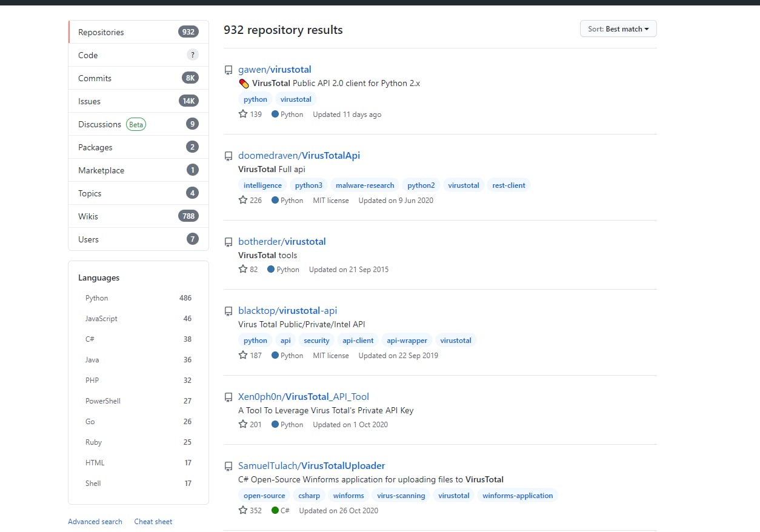Viewport: 760px width, 532px height.
Task: Filter results by Go language
Action: 138,422
